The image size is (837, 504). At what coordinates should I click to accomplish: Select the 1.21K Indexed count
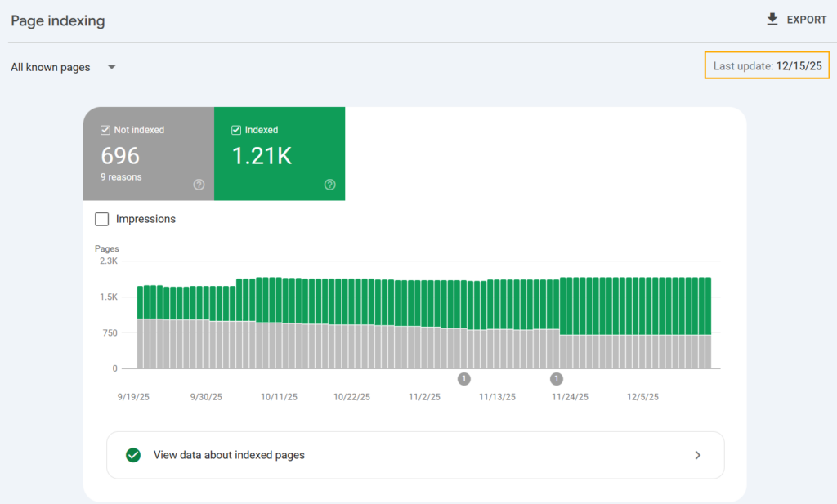[x=262, y=156]
